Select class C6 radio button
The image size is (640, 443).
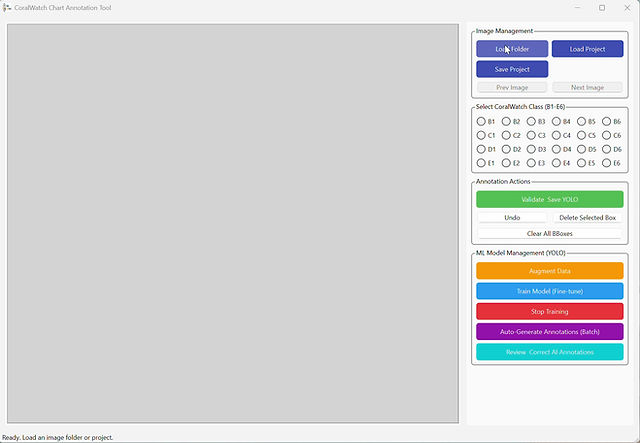607,135
